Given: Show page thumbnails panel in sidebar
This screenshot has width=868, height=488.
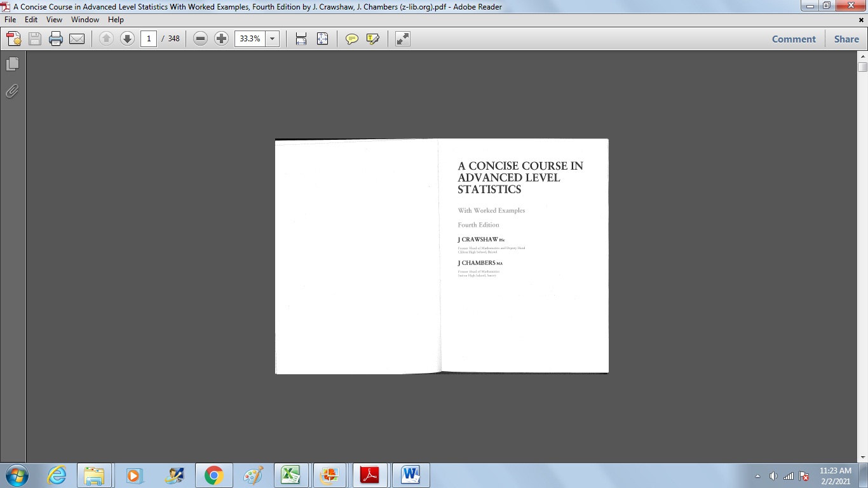Looking at the screenshot, I should point(12,64).
